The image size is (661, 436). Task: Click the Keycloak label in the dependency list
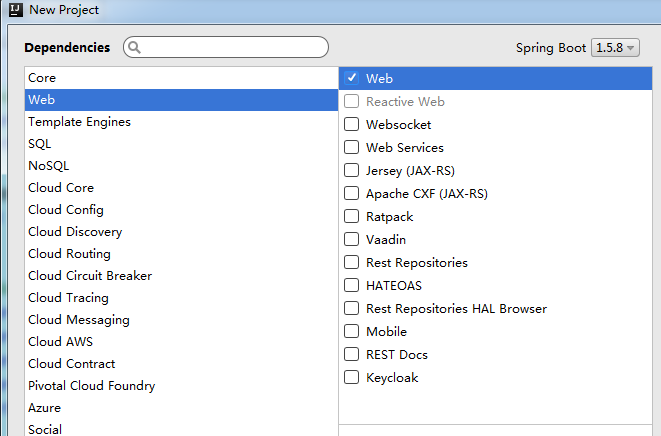[x=392, y=378]
